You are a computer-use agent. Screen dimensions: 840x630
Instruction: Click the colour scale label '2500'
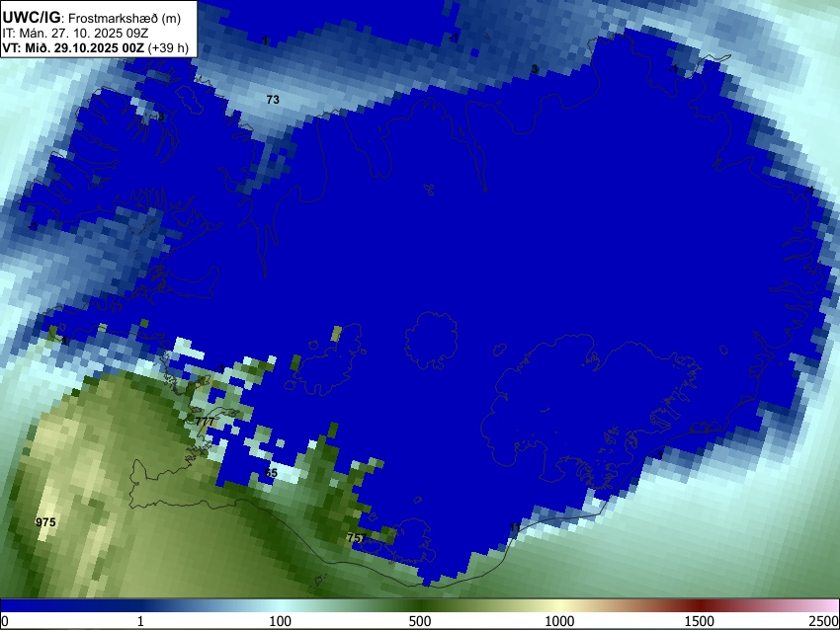pos(824,621)
